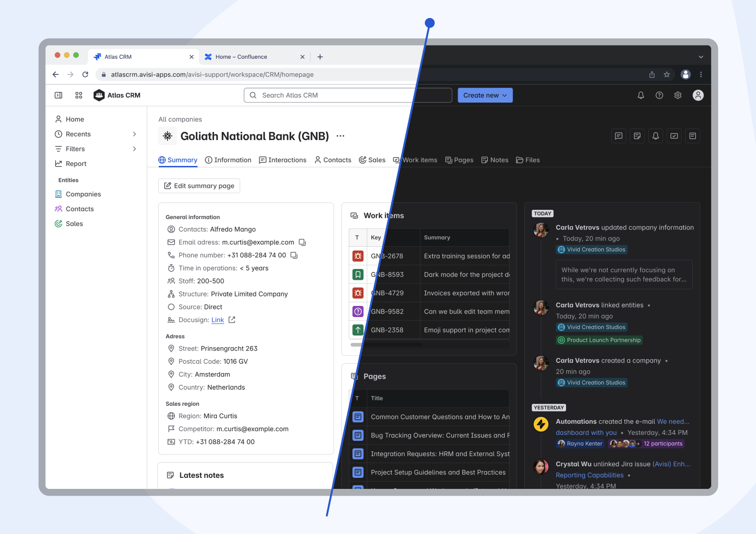Image resolution: width=756 pixels, height=534 pixels.
Task: Open the Docusign Link hyperlink
Action: click(218, 320)
